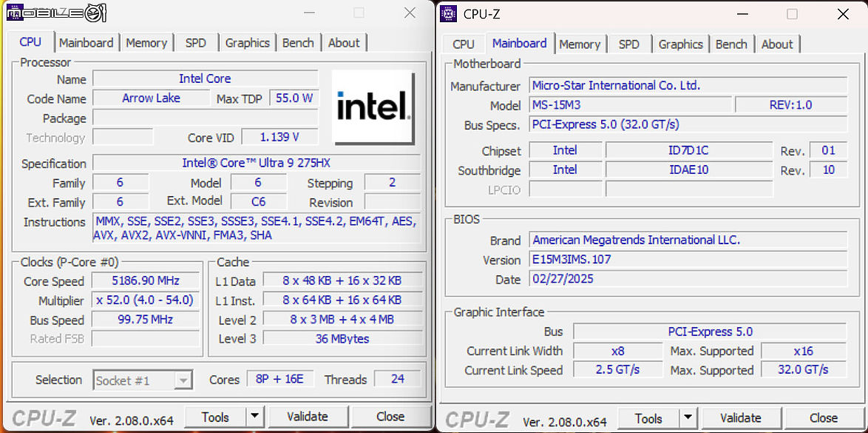868x433 pixels.
Task: Click Close button in left window
Action: tap(390, 417)
